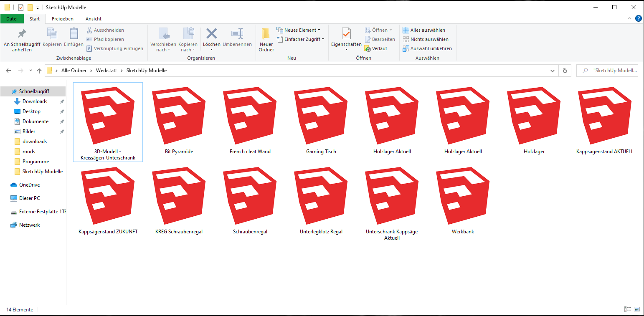Refresh the folder view
This screenshot has height=316, width=644.
pyautogui.click(x=565, y=71)
